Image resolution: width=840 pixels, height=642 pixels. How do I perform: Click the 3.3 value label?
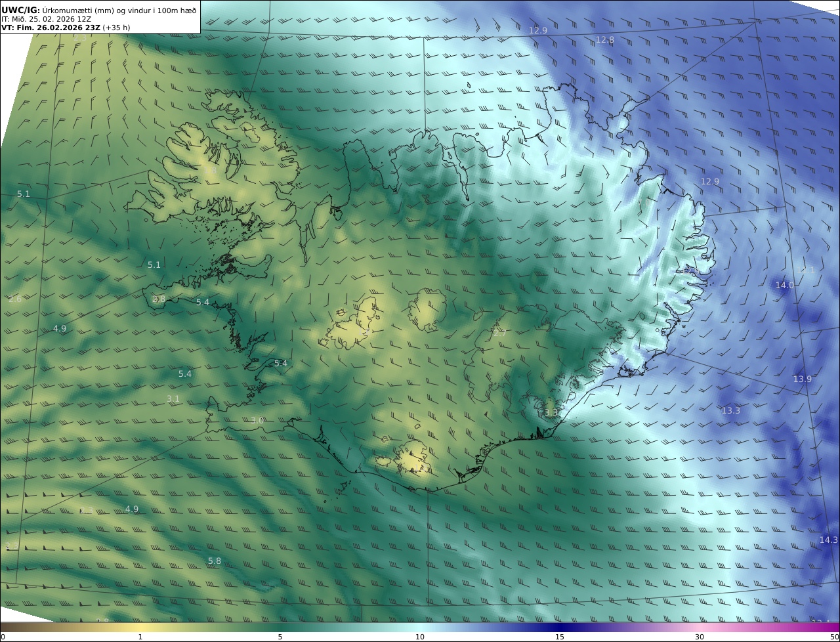coord(551,412)
